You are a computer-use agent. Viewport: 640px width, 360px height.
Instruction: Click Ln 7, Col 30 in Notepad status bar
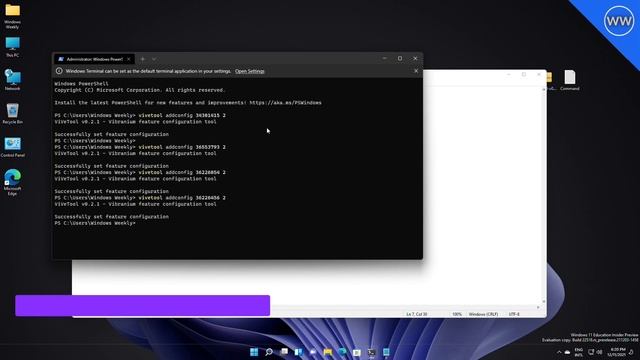click(x=417, y=314)
